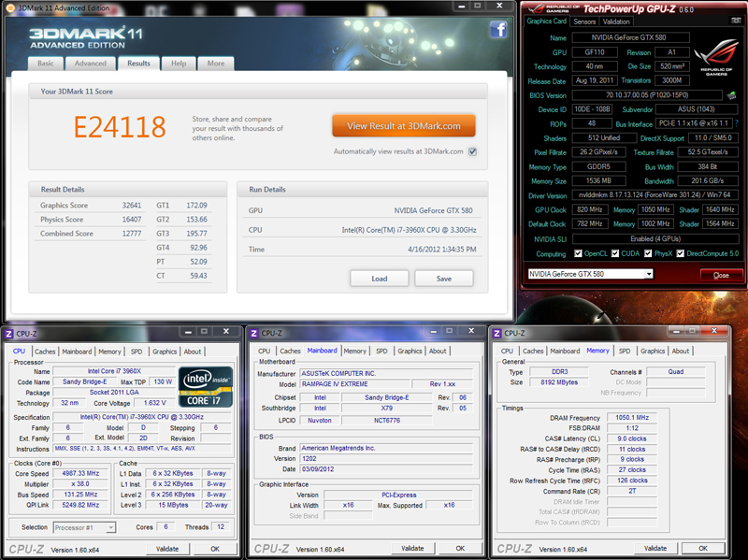Click the run Time value 4/16/2012 1:34:35 PM
Screen dimensions: 748x560
coord(441,249)
